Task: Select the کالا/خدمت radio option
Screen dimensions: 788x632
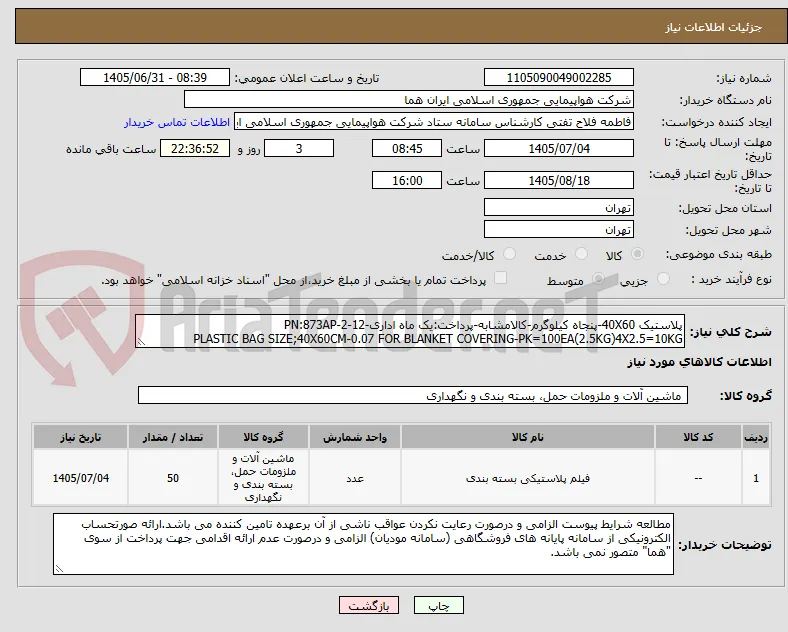Action: (510, 254)
